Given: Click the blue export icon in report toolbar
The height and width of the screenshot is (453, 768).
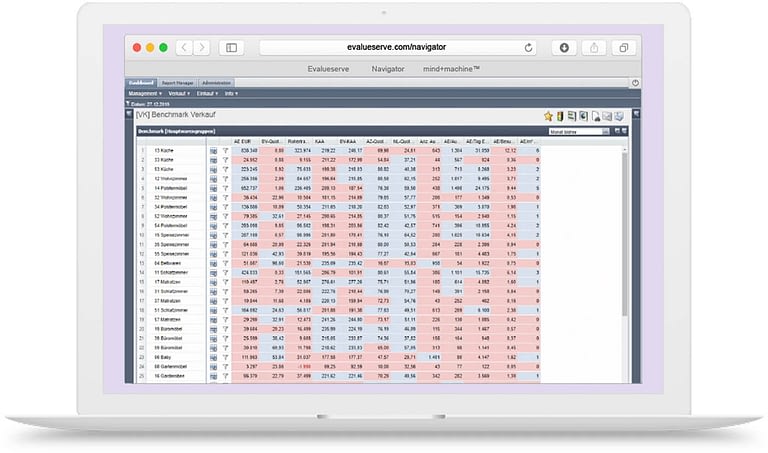Looking at the screenshot, I should [x=583, y=116].
